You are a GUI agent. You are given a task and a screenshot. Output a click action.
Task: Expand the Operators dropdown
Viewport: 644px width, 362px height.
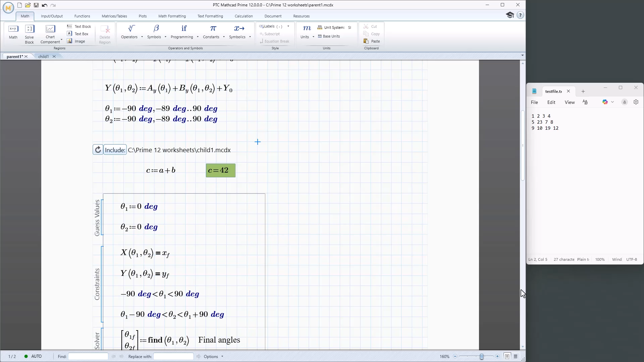click(142, 37)
